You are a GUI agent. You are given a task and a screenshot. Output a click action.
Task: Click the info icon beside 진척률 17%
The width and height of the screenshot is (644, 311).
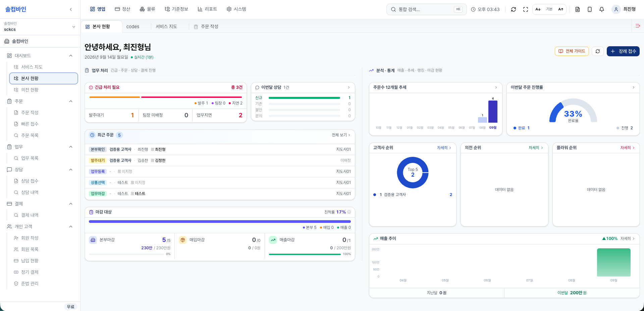click(349, 212)
